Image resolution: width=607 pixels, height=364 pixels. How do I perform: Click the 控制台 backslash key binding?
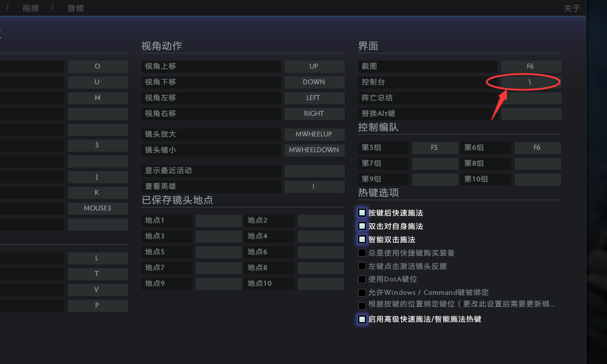(531, 82)
